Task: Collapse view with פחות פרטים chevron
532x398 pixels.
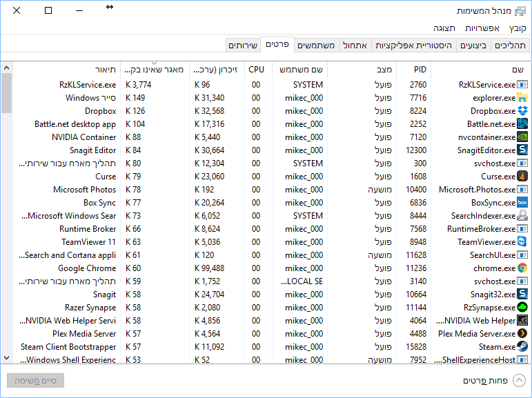Action: click(x=519, y=381)
